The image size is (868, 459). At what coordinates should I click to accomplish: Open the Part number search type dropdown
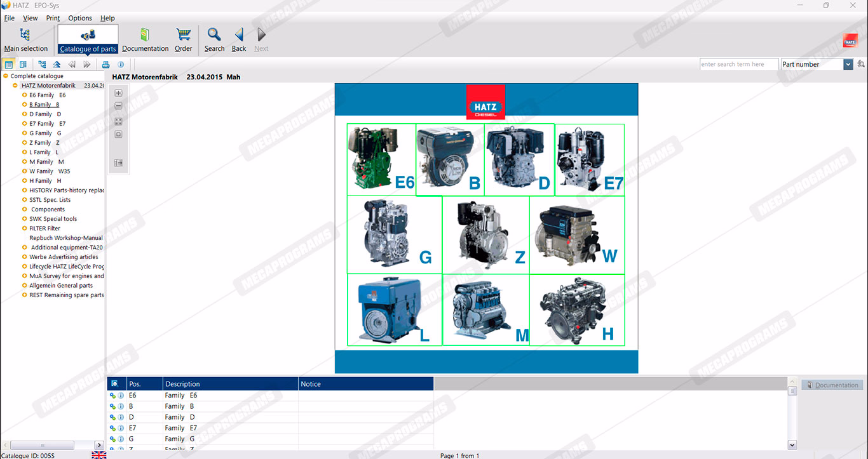(x=848, y=64)
